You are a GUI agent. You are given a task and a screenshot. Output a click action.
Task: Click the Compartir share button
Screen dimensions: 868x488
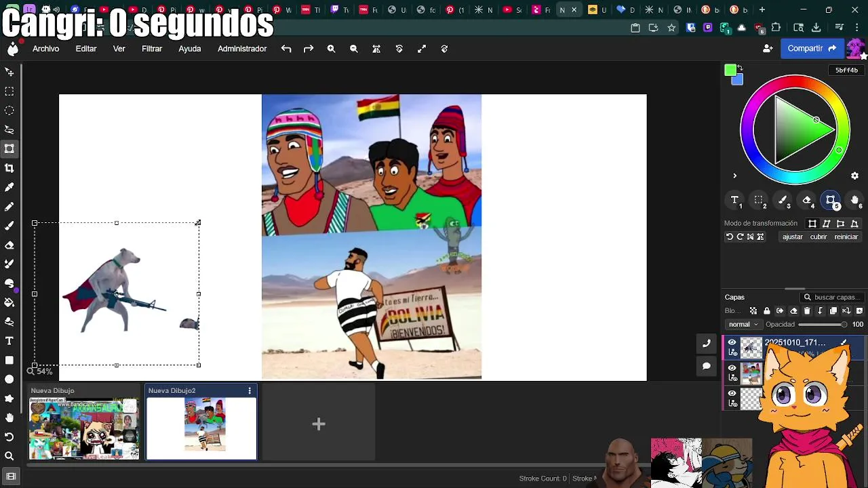[812, 49]
